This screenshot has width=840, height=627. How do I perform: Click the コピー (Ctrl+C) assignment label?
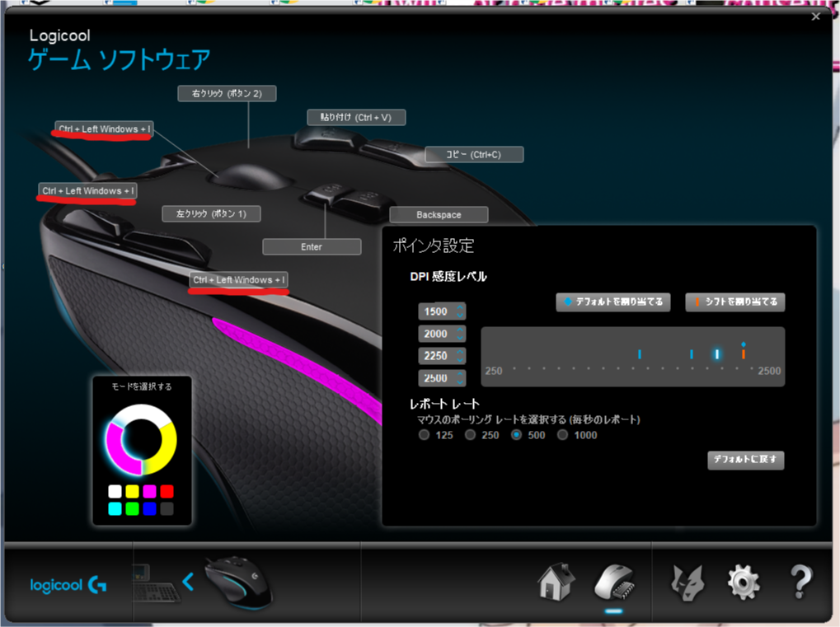coord(474,154)
